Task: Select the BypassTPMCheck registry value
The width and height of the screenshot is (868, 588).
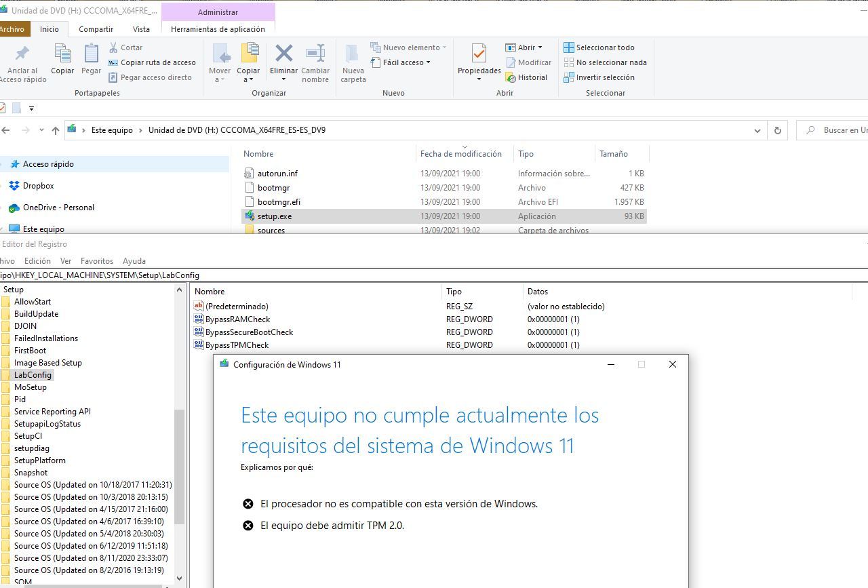Action: pos(237,345)
